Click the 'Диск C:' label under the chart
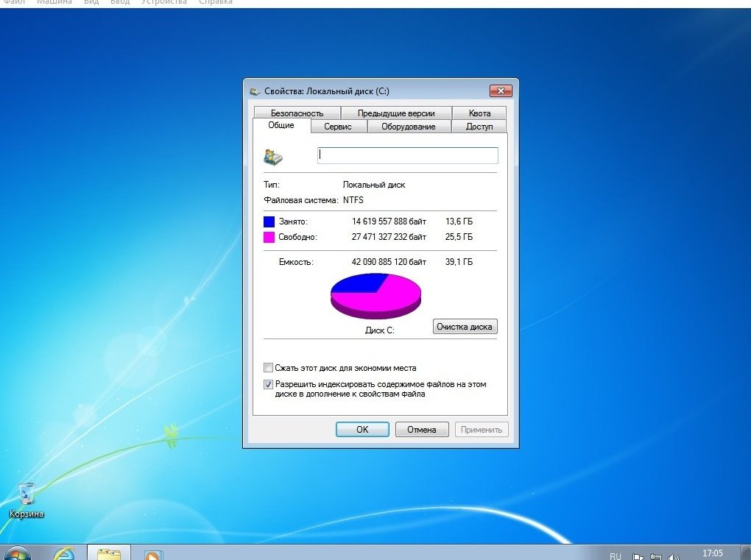 click(380, 330)
